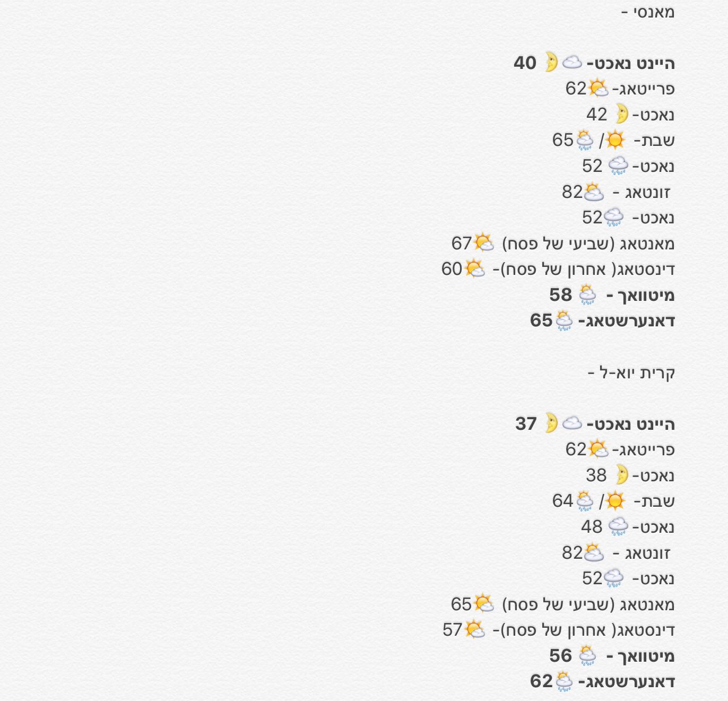Screen dimensions: 728x701
Task: Click the cloud emoji in Monsey's tonight line
Action: pyautogui.click(x=572, y=63)
